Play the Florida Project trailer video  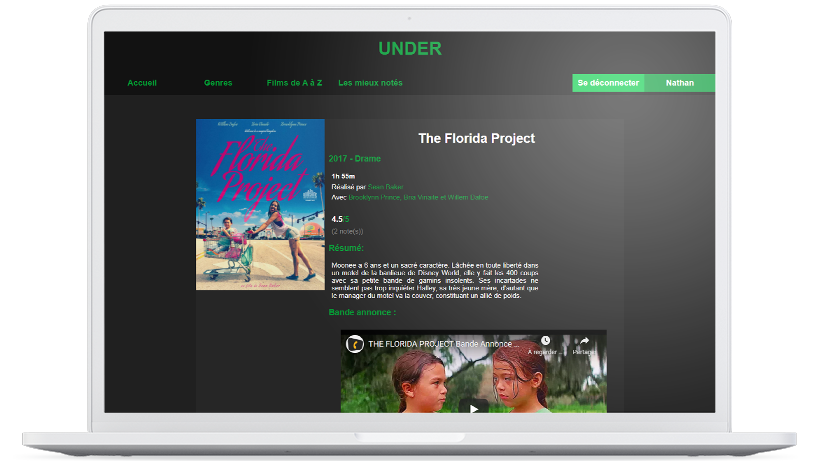coord(474,408)
